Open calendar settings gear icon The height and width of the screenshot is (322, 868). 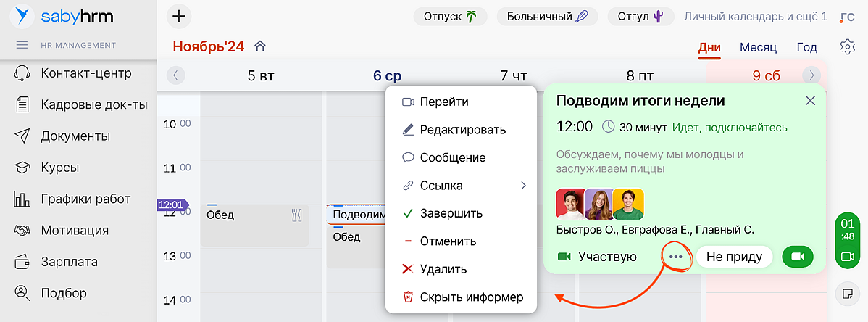coord(847,47)
